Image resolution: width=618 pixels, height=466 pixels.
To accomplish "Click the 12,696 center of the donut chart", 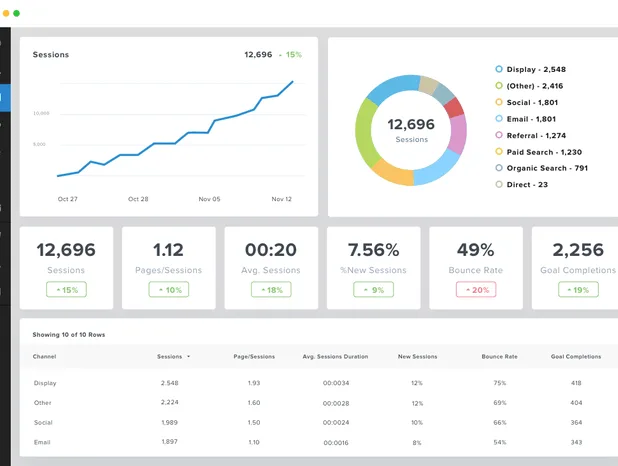I will click(411, 124).
